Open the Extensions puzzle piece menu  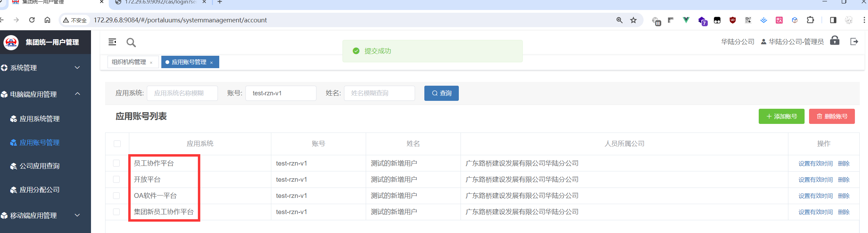[x=810, y=20]
